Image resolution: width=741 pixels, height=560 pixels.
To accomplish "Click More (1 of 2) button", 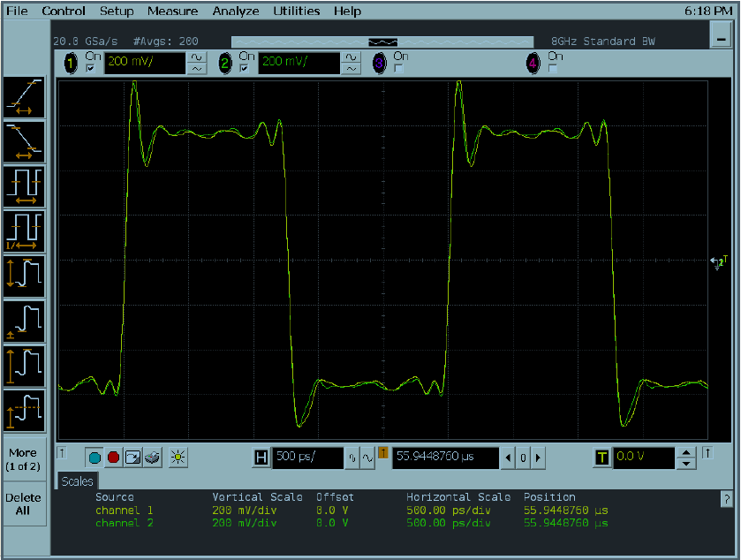I will pyautogui.click(x=23, y=460).
